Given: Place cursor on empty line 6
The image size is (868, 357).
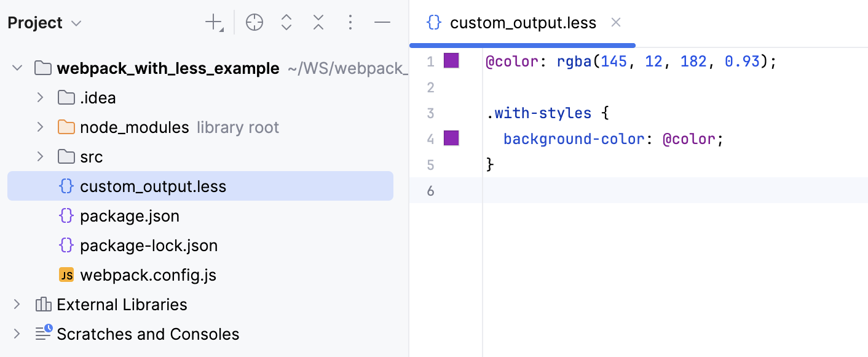Looking at the screenshot, I should pyautogui.click(x=615, y=191).
